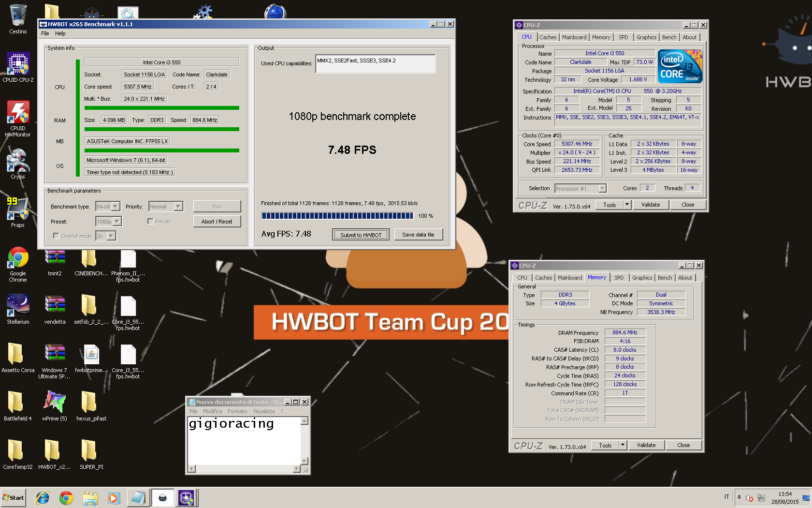Click Validate in upper CPU-Z window
Screen dimensions: 812x508
point(651,205)
